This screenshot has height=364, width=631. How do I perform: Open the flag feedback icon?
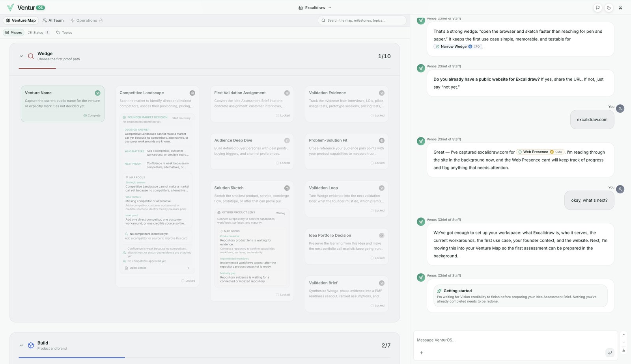[597, 7]
